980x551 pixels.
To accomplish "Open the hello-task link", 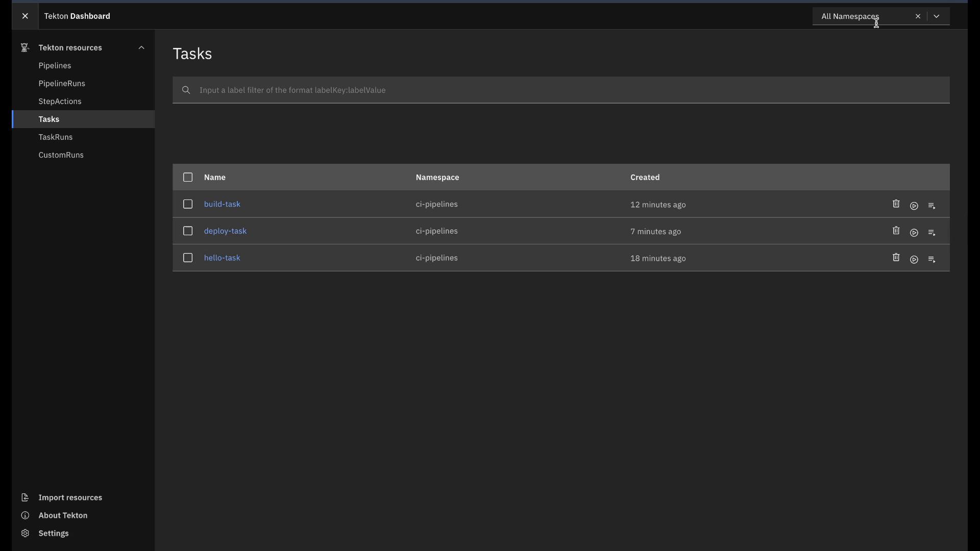I will coord(222,258).
